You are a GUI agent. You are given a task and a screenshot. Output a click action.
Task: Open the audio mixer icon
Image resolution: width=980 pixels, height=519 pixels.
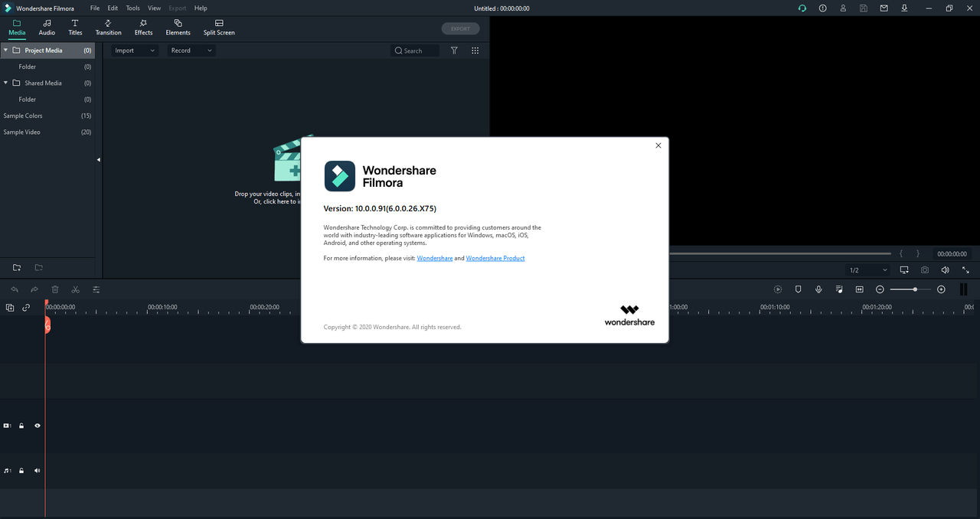coord(839,289)
